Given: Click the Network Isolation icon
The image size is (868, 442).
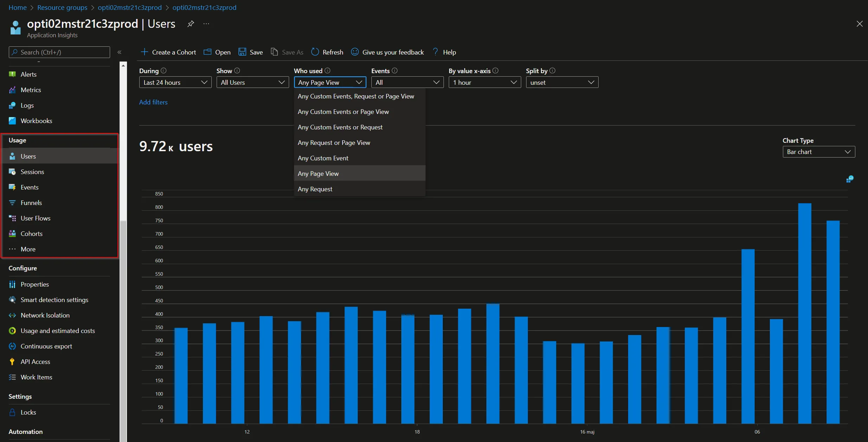Looking at the screenshot, I should tap(12, 315).
